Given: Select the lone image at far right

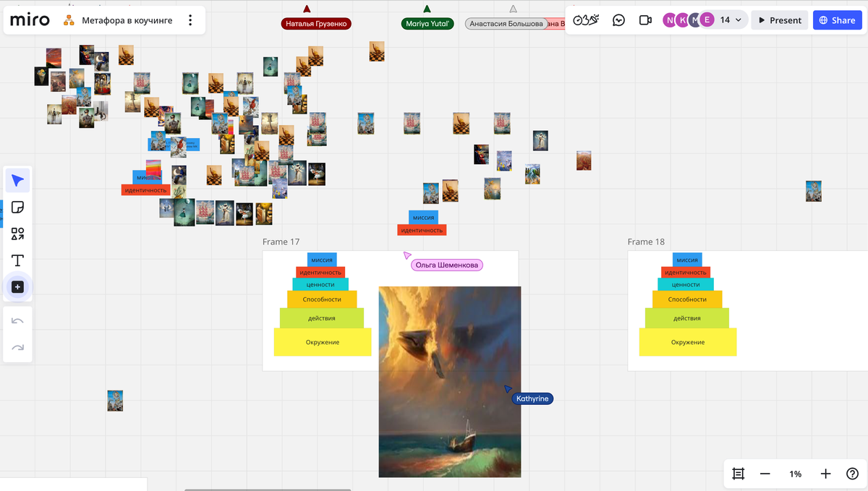Looking at the screenshot, I should pyautogui.click(x=814, y=191).
